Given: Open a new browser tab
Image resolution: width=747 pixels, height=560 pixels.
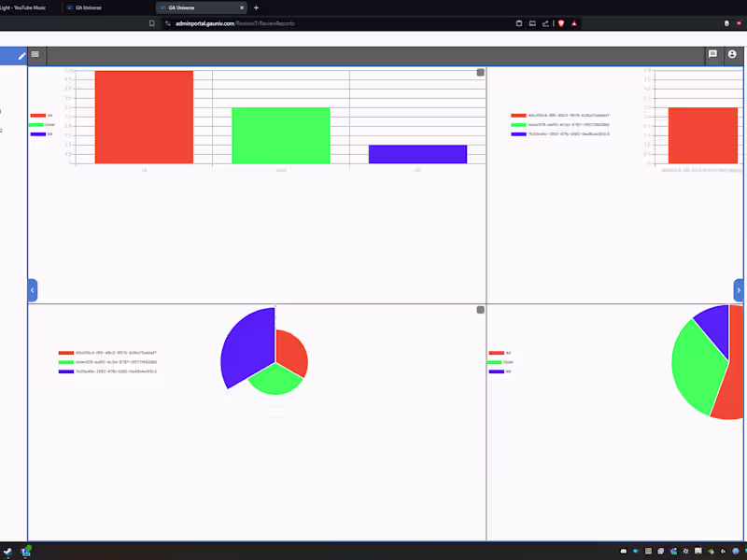Looking at the screenshot, I should (256, 7).
